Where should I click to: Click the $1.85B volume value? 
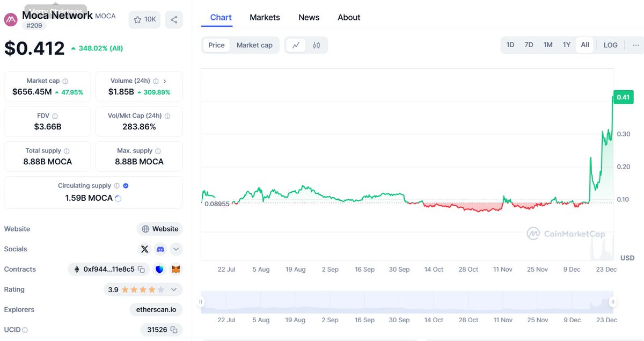click(x=121, y=92)
